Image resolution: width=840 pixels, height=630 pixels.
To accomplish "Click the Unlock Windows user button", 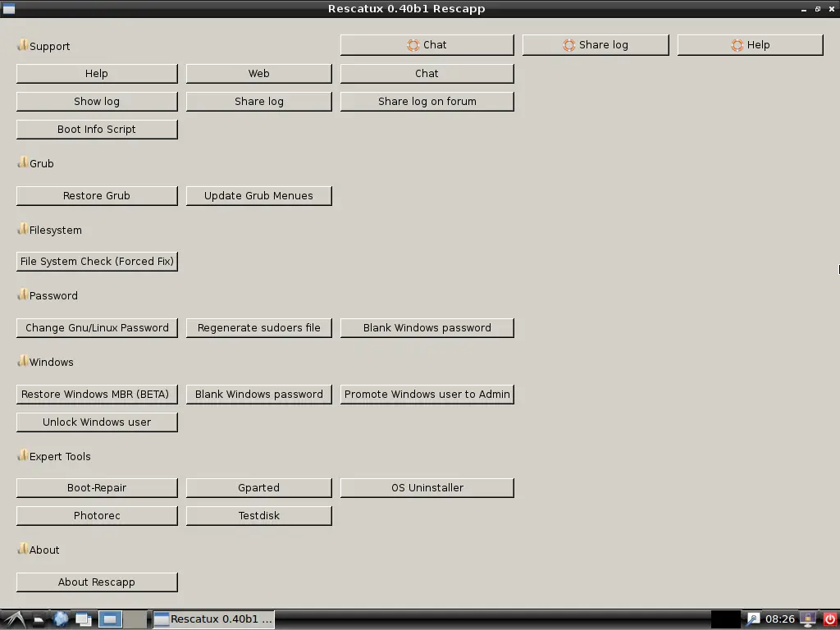I will [x=97, y=422].
